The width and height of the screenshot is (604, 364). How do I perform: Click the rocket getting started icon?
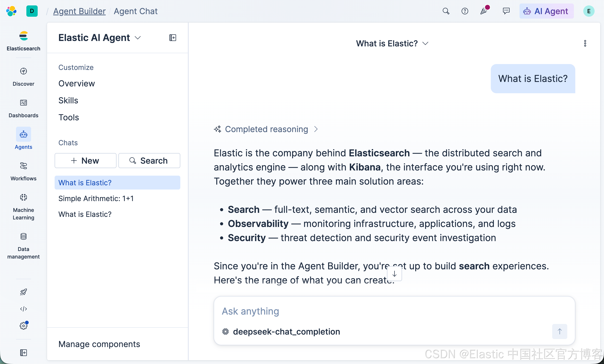coord(24,292)
